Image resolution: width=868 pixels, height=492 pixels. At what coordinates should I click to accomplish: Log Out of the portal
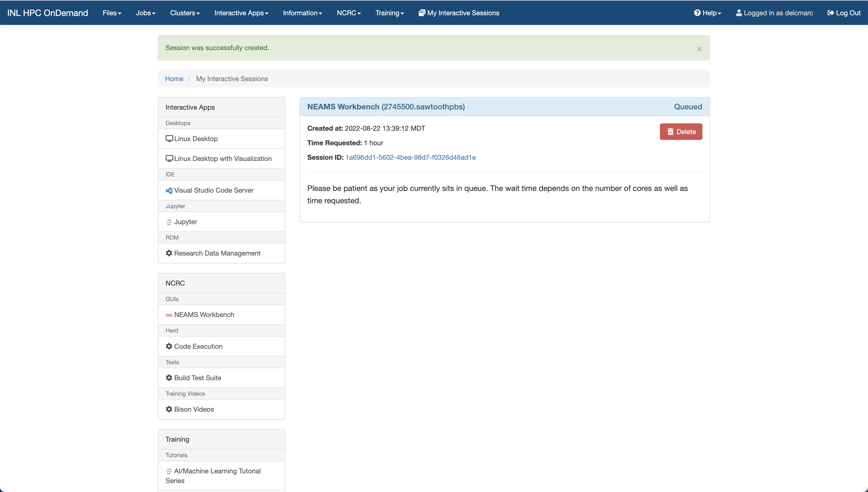click(x=844, y=13)
